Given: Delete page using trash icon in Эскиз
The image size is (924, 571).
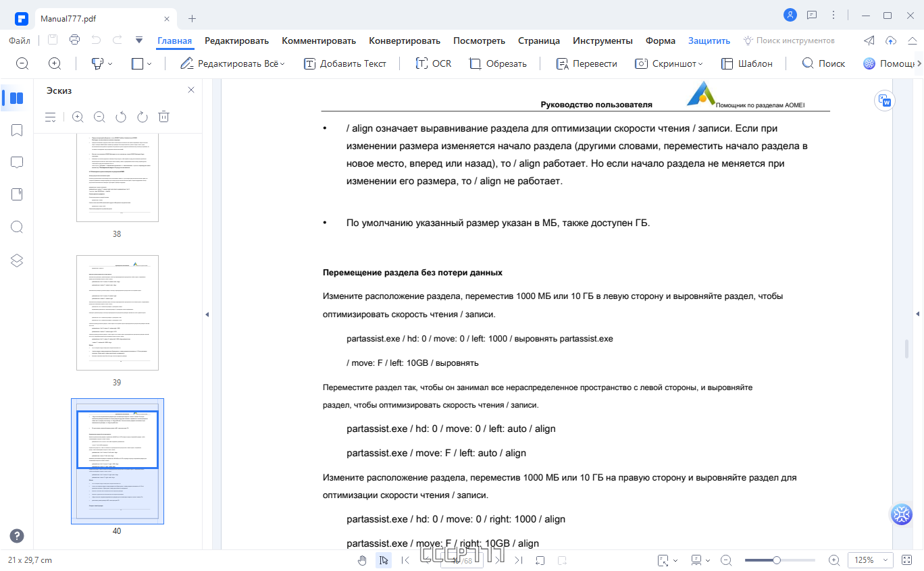Looking at the screenshot, I should (x=163, y=117).
